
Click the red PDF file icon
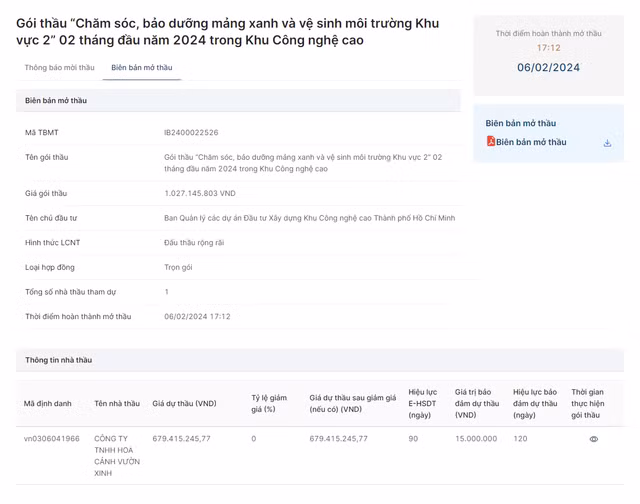[491, 142]
